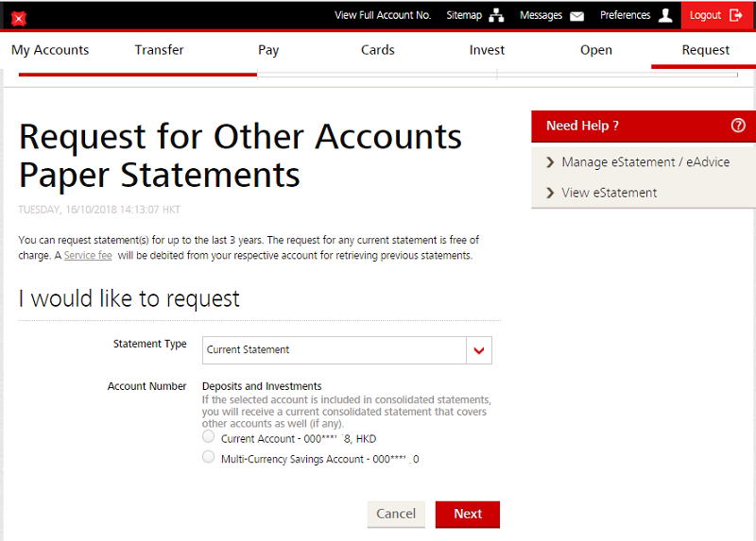The image size is (756, 541).
Task: Go to the Invest menu
Action: [x=487, y=50]
